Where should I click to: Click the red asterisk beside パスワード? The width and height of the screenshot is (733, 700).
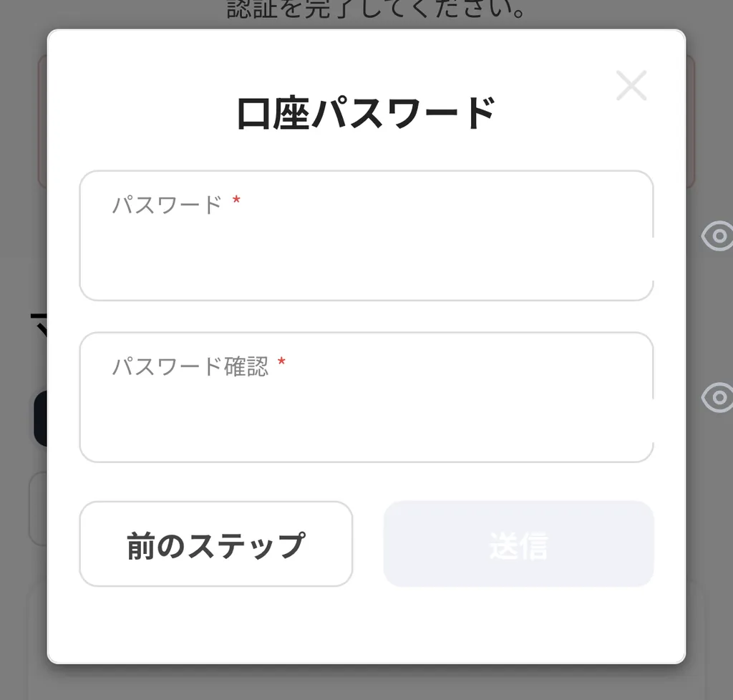point(236,203)
